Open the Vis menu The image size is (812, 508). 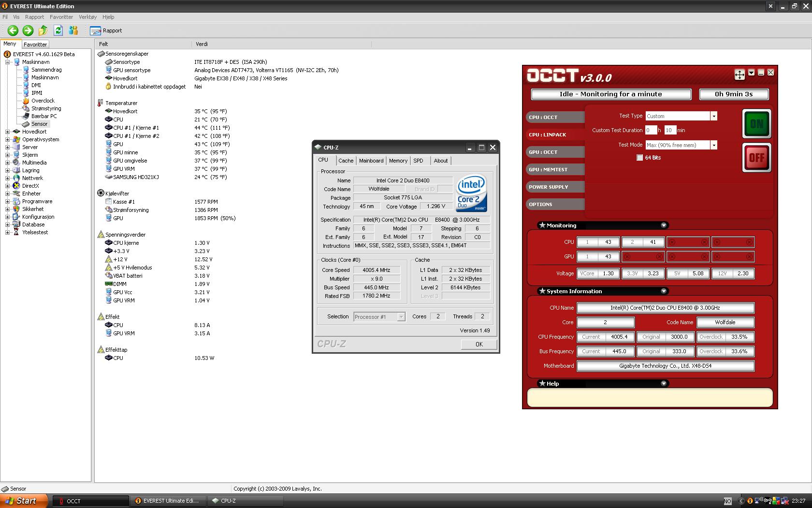tap(16, 17)
